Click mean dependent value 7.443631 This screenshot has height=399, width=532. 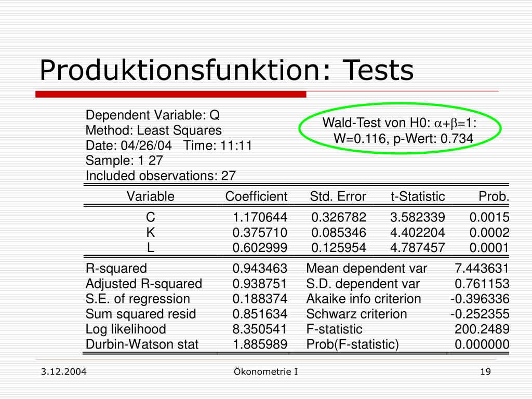(482, 269)
